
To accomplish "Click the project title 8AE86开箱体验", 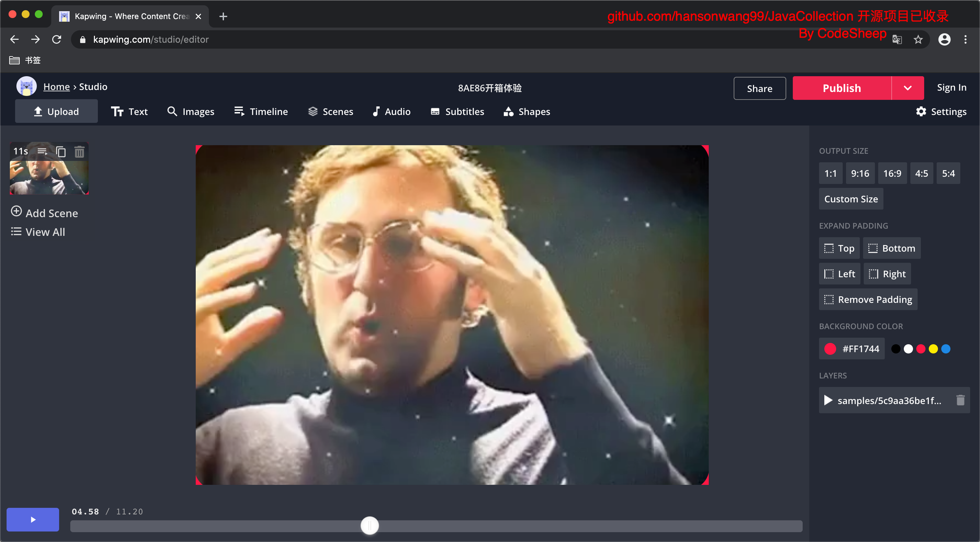I will (x=490, y=88).
